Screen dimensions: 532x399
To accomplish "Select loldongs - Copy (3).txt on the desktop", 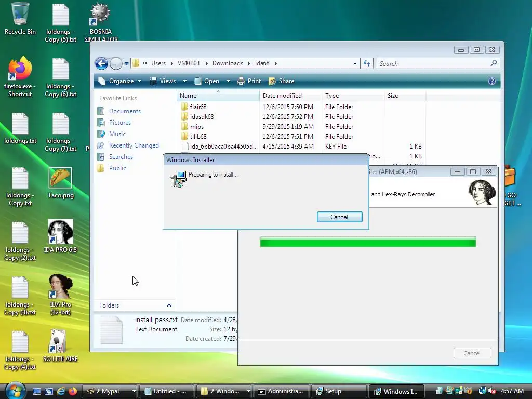I will point(20,296).
